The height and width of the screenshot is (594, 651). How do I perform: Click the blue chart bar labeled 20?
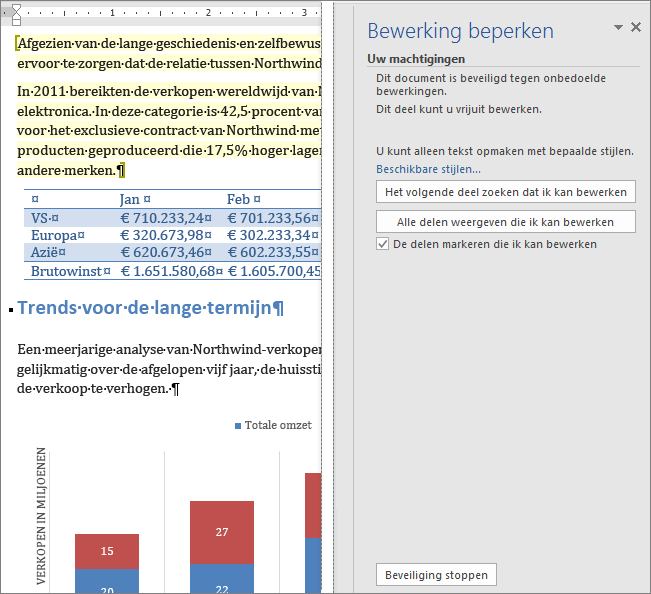[x=107, y=581]
